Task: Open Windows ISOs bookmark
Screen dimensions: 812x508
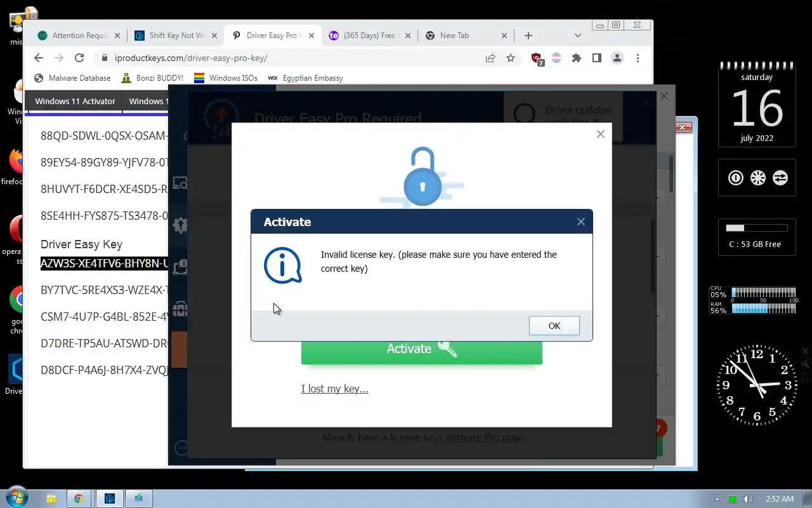Action: [x=226, y=78]
